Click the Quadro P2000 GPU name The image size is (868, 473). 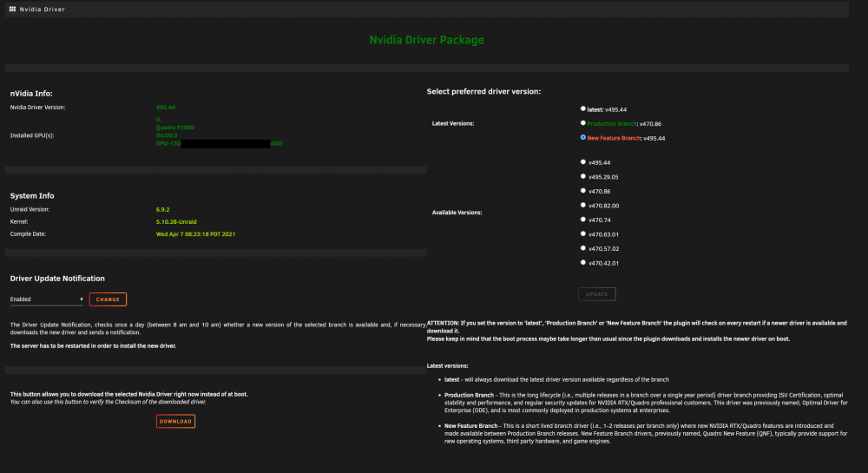tap(175, 128)
